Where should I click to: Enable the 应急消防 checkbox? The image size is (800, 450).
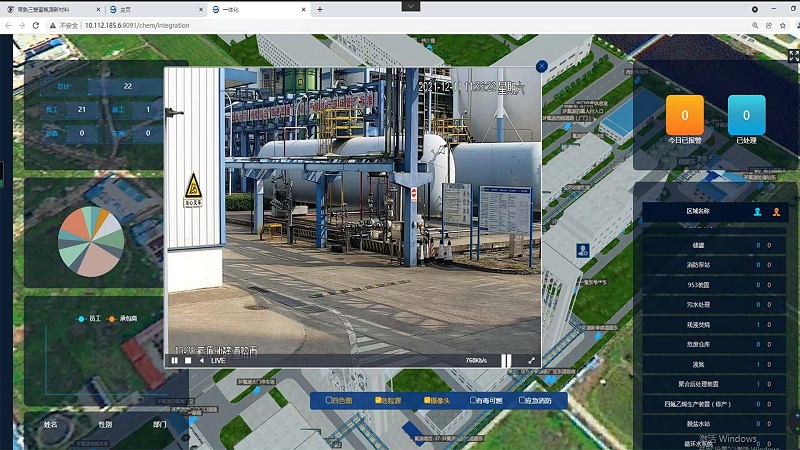pyautogui.click(x=521, y=400)
